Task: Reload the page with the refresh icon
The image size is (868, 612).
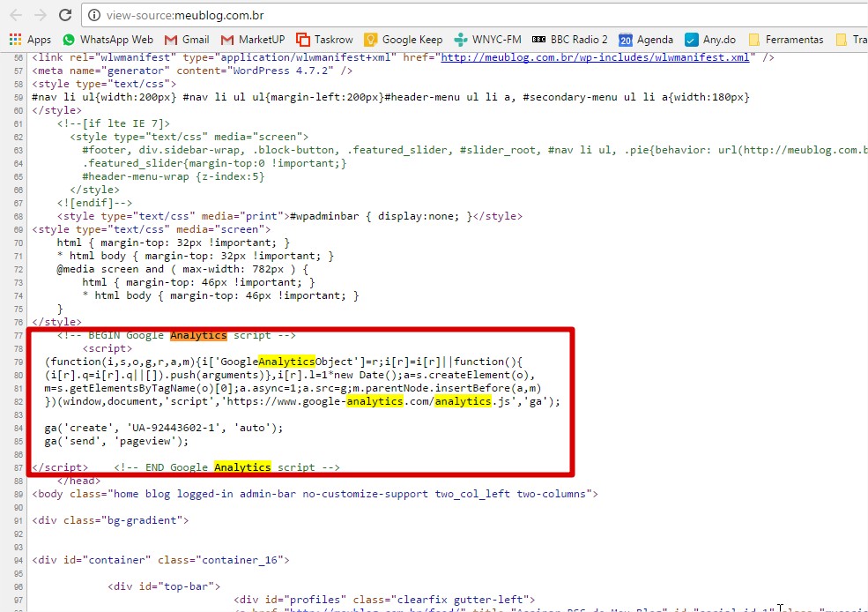Action: pos(65,15)
